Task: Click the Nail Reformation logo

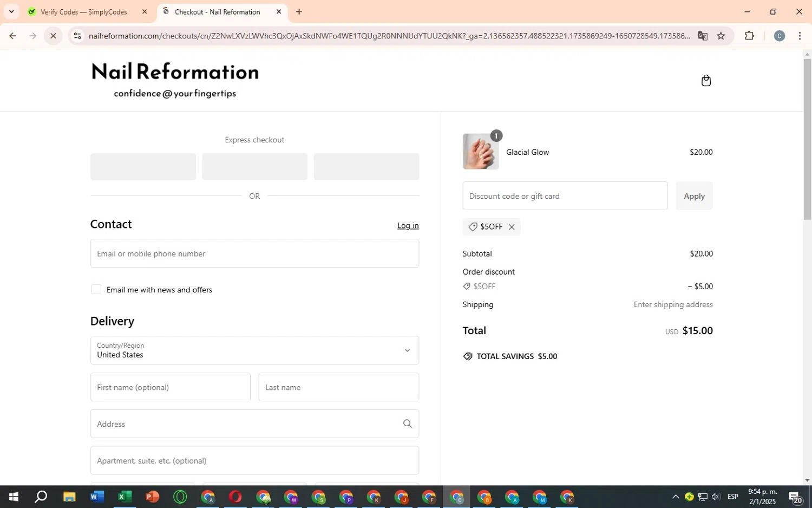Action: [x=175, y=80]
